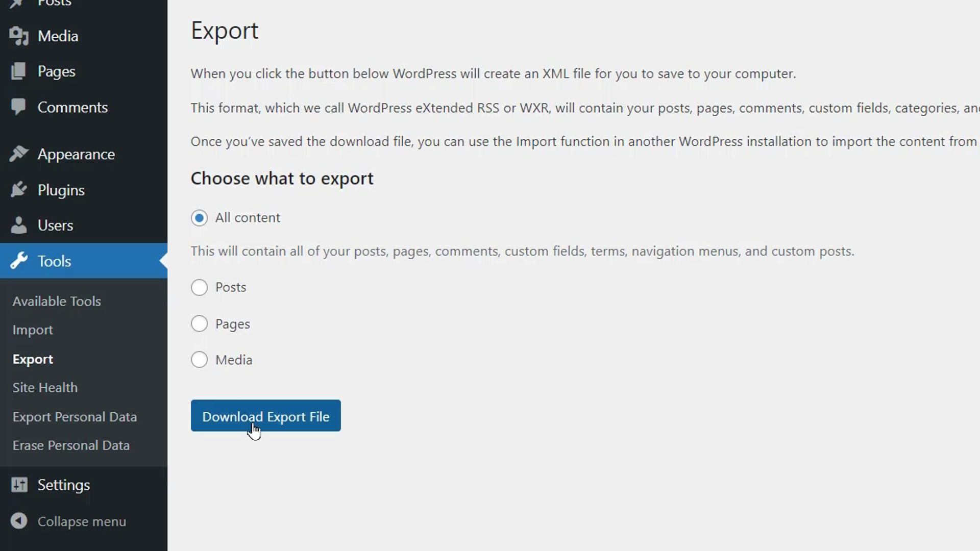The height and width of the screenshot is (551, 980).
Task: Navigate to Export Personal Data
Action: pos(75,416)
